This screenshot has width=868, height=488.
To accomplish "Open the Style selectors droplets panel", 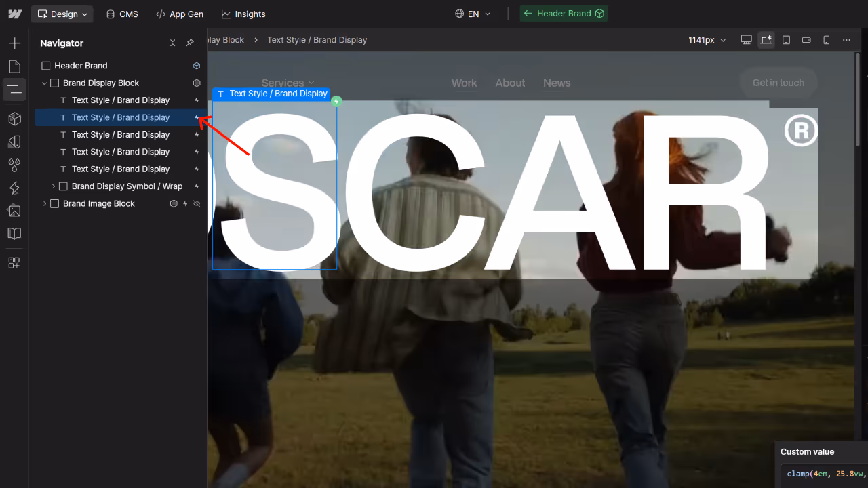I will 14,165.
